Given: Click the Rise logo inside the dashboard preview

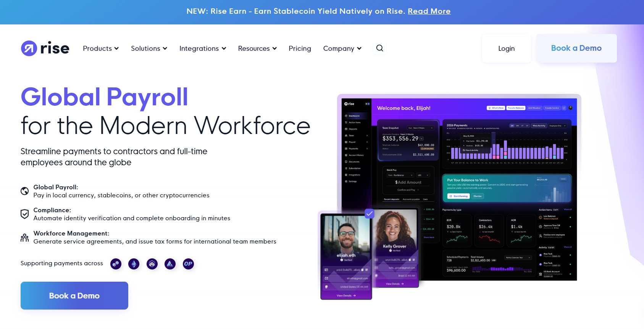Looking at the screenshot, I should [349, 104].
